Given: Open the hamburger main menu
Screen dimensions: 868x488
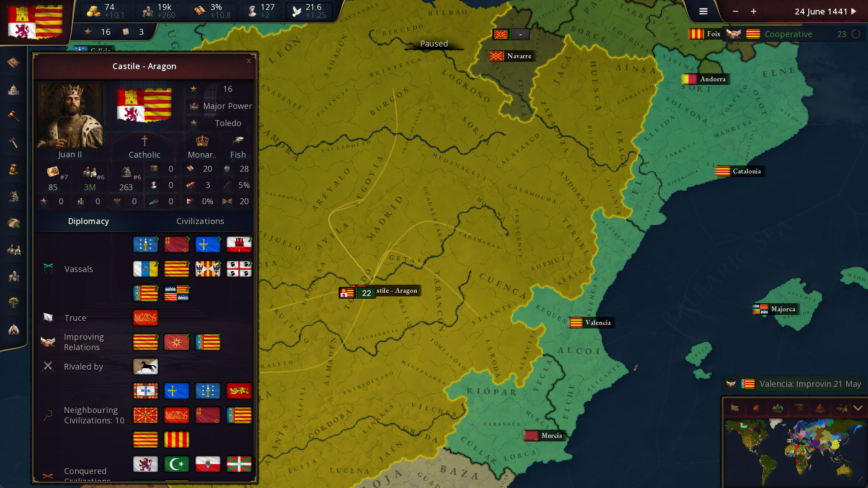Looking at the screenshot, I should click(x=703, y=11).
